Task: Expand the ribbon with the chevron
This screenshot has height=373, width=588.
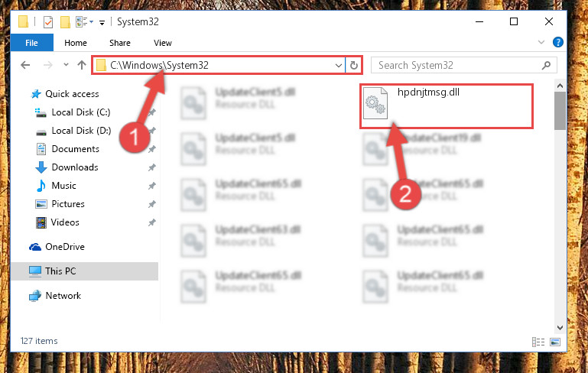Action: pos(541,42)
